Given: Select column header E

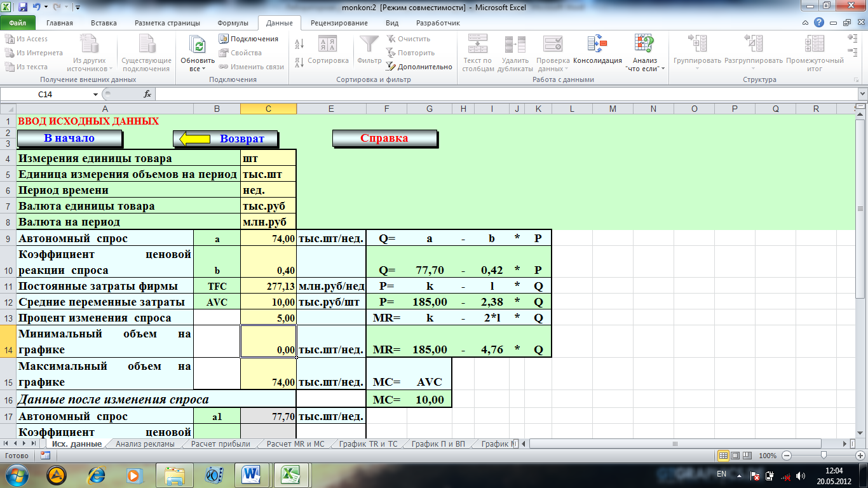Looking at the screenshot, I should point(331,109).
